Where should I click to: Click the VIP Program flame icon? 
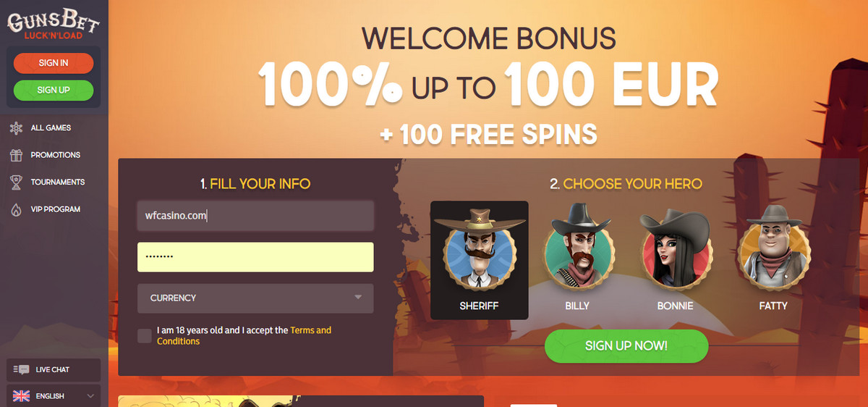tap(16, 209)
